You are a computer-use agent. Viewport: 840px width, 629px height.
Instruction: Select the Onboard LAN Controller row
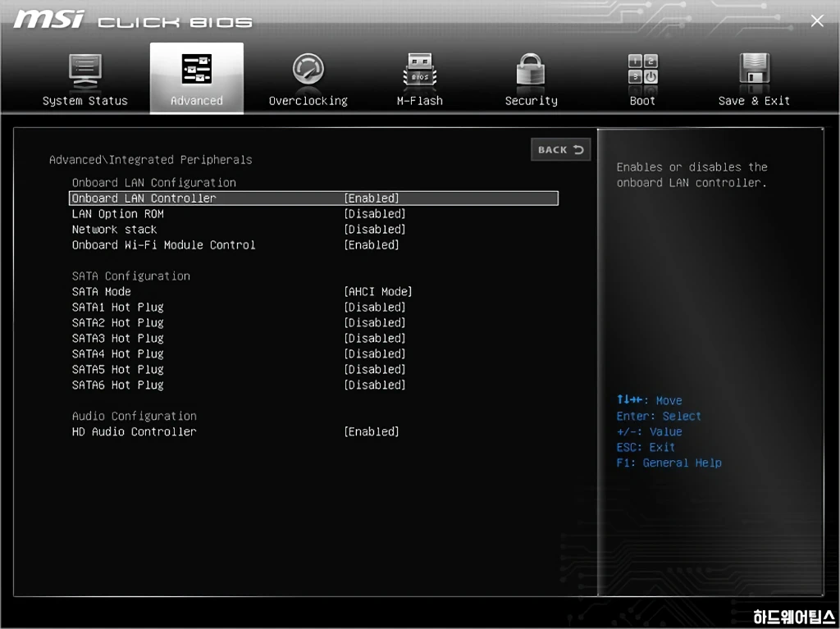(x=314, y=198)
